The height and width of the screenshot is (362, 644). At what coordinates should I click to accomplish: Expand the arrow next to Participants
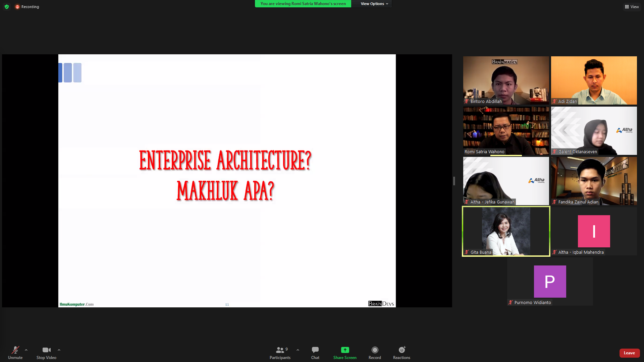click(x=298, y=350)
